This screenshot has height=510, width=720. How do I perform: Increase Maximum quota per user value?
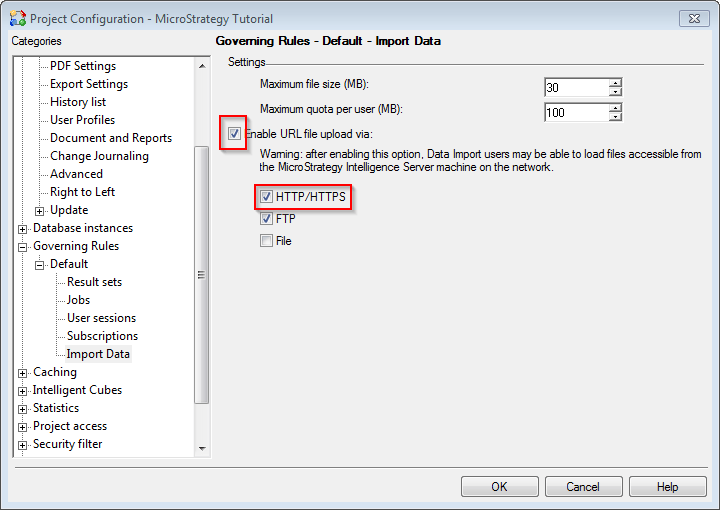615,107
